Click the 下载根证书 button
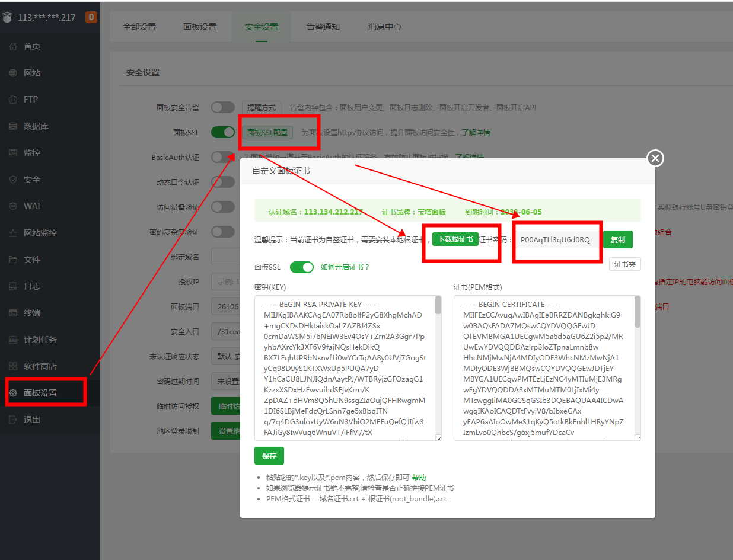 [455, 239]
